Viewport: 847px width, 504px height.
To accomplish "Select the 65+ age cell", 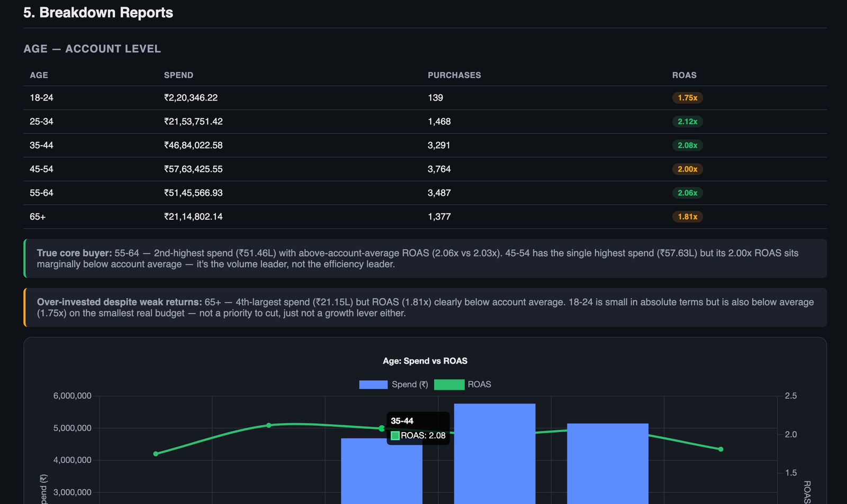I will 38,217.
